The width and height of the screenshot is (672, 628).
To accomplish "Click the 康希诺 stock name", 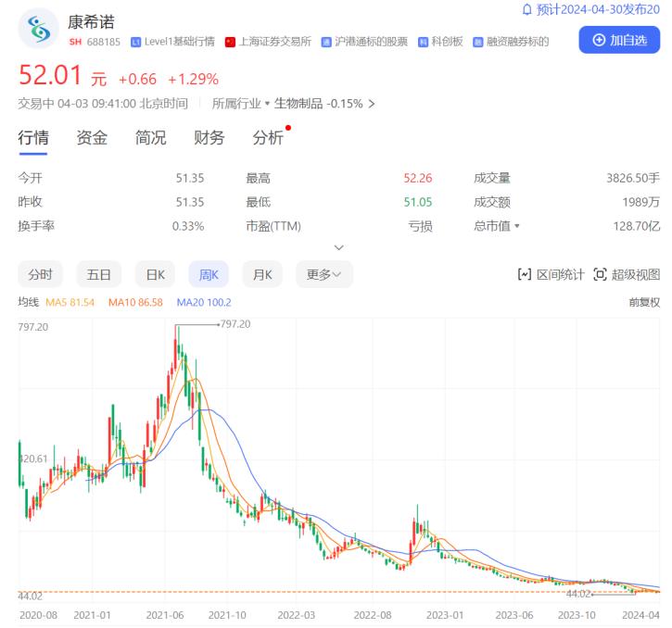I will [x=91, y=22].
